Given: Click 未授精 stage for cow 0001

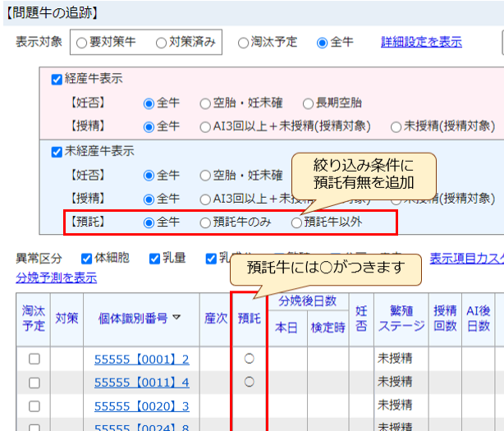Looking at the screenshot, I should click(x=395, y=359).
